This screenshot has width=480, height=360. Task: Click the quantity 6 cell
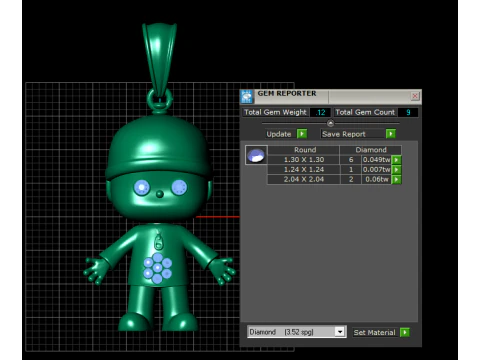tap(351, 160)
